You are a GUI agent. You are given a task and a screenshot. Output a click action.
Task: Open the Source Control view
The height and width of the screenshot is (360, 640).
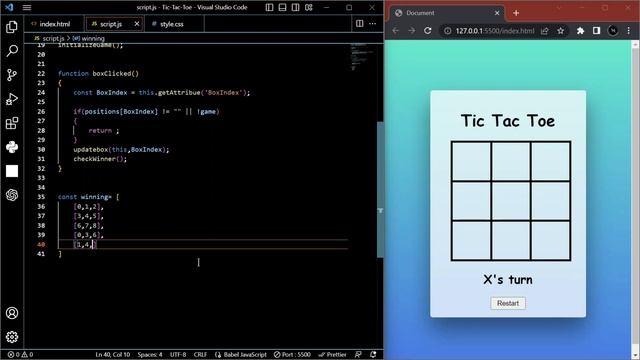point(12,75)
